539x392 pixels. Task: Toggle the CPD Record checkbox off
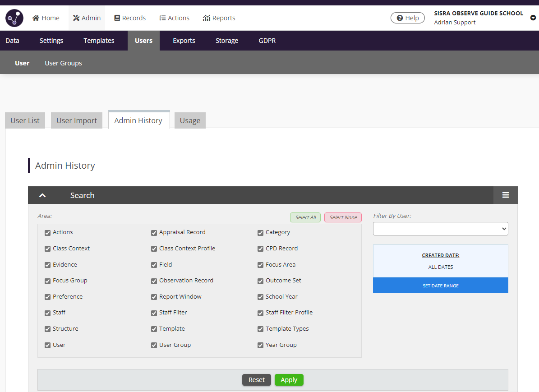[x=260, y=248]
